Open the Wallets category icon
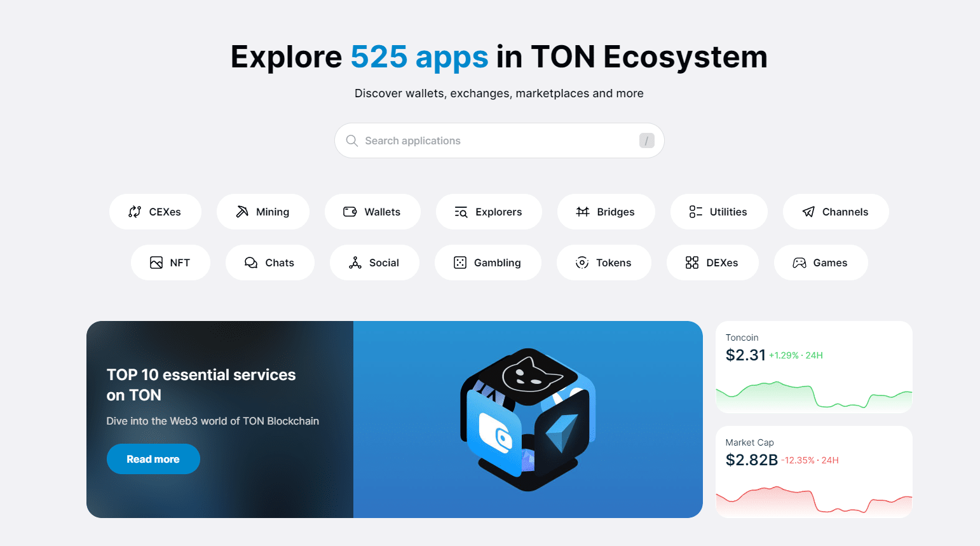Viewport: 980px width, 546px height. pos(350,212)
